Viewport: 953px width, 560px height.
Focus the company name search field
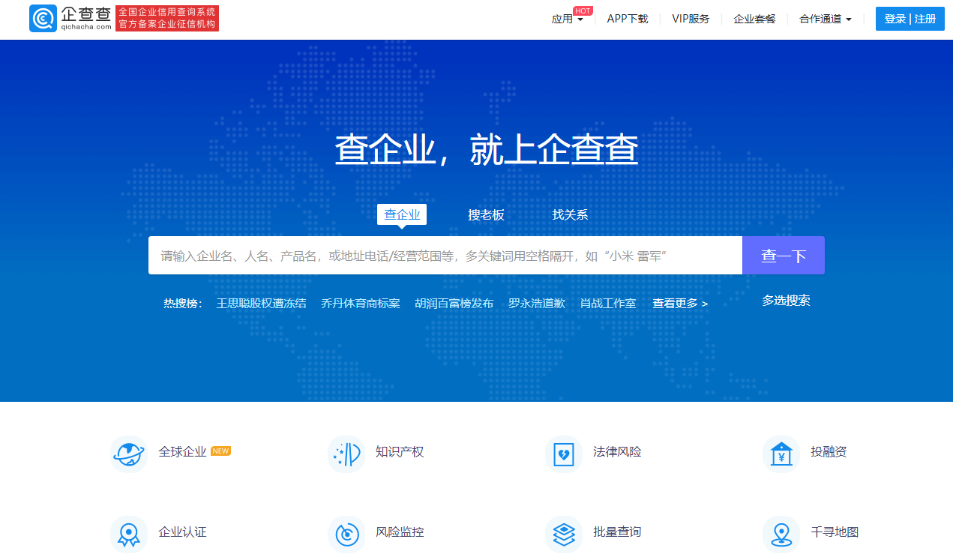(445, 256)
